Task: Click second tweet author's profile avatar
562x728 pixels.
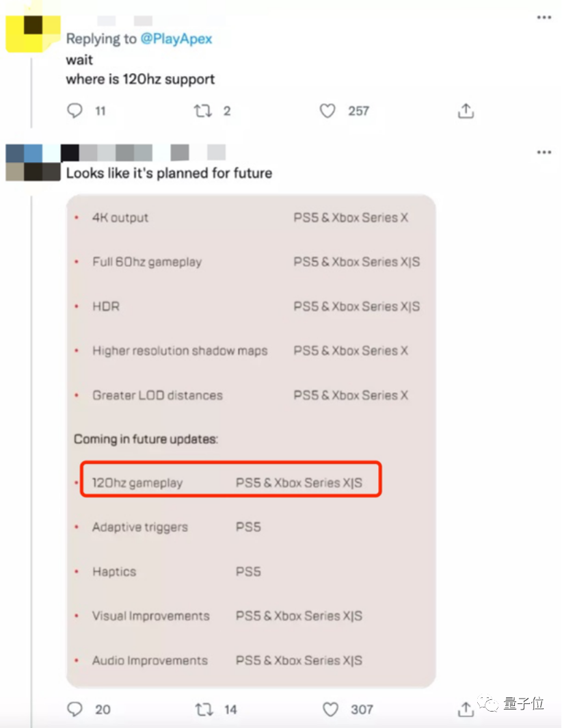Action: [33, 163]
